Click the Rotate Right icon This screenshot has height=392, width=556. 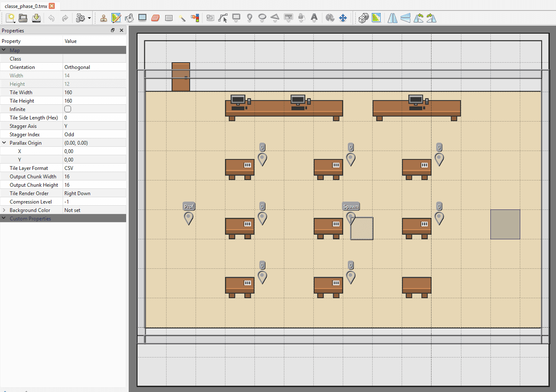pyautogui.click(x=432, y=18)
